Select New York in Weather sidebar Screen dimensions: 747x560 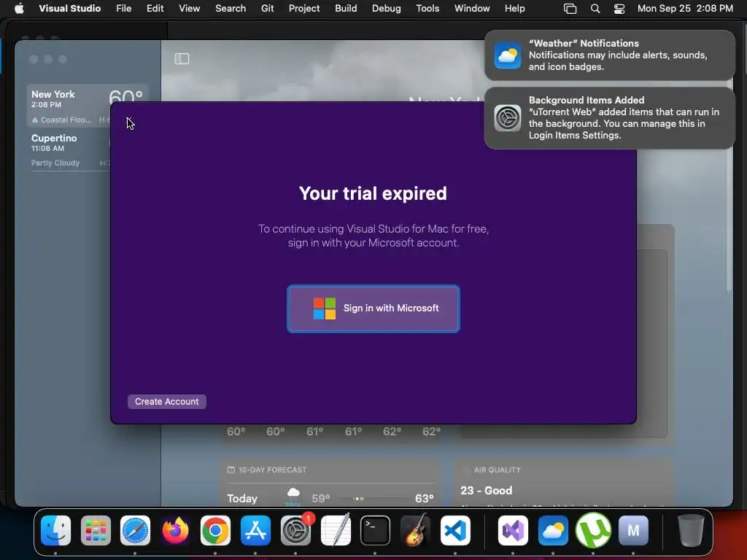pyautogui.click(x=70, y=106)
